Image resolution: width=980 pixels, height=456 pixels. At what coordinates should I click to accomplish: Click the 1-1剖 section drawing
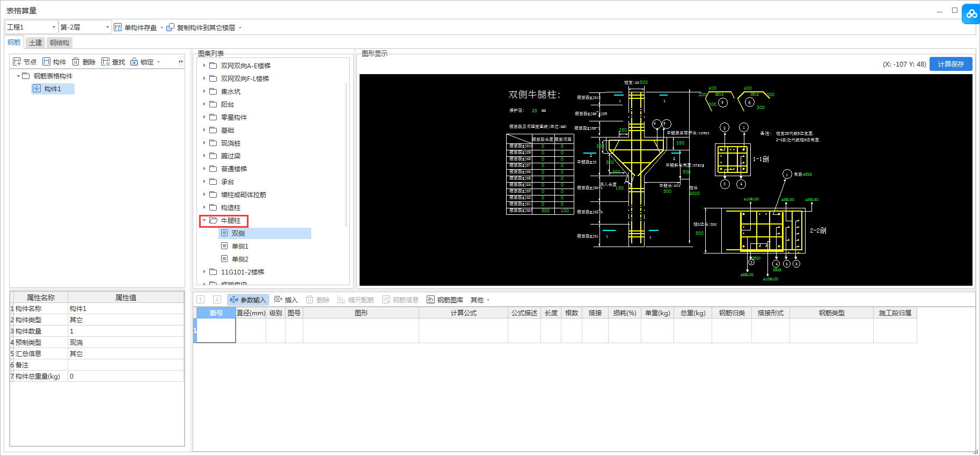tap(733, 160)
